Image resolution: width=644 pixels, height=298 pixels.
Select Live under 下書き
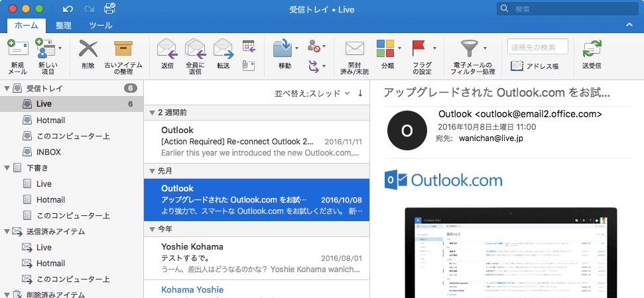click(72, 183)
